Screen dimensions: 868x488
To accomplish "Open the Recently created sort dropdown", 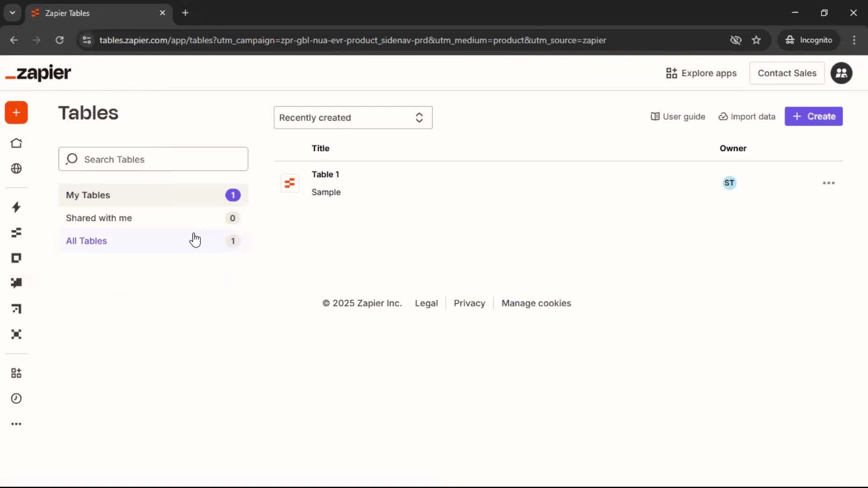I will pyautogui.click(x=353, y=117).
